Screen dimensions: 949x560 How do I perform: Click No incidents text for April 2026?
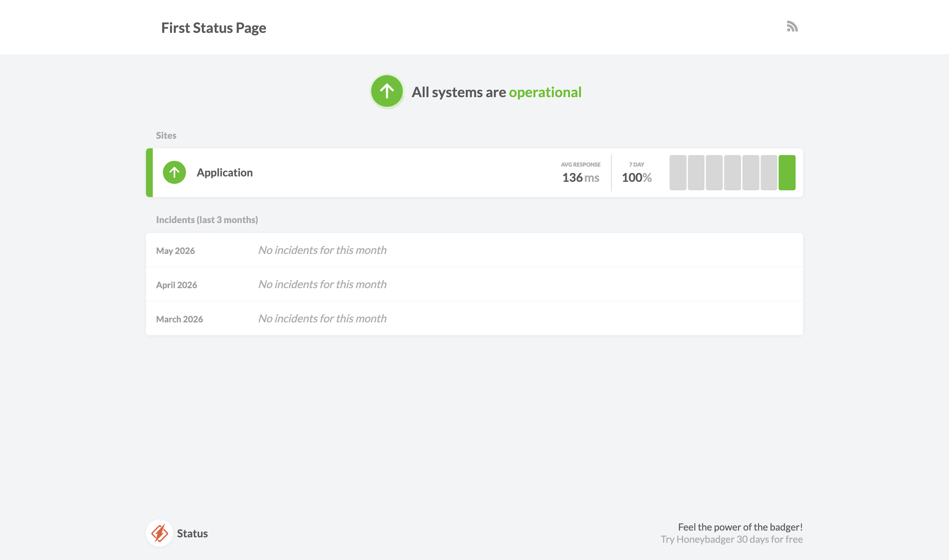(322, 284)
